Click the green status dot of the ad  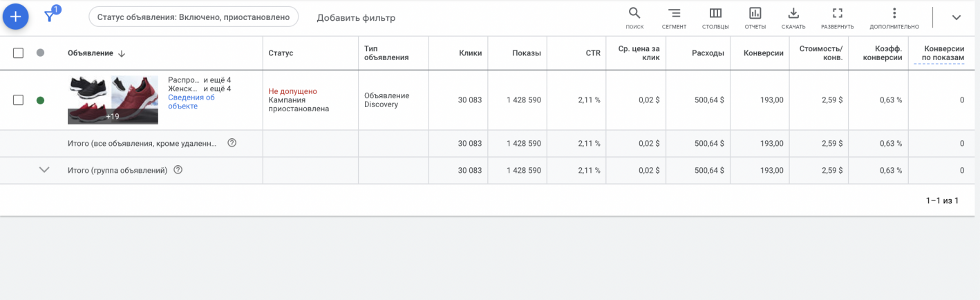coord(40,100)
